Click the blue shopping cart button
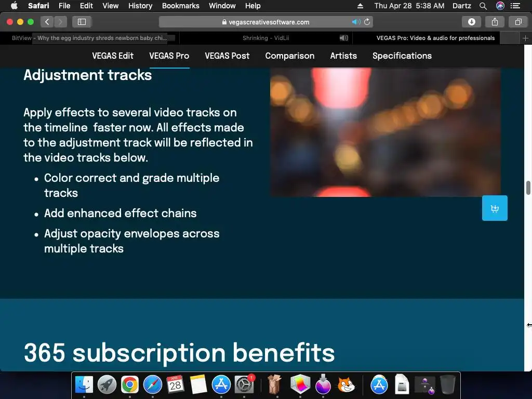 tap(495, 208)
